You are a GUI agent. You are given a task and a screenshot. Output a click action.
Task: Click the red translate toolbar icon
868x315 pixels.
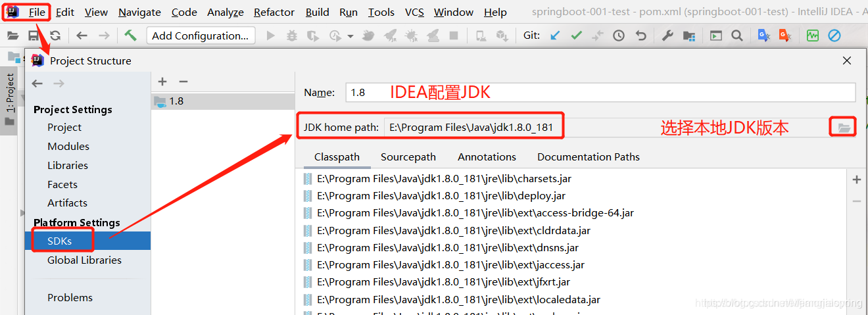[784, 36]
